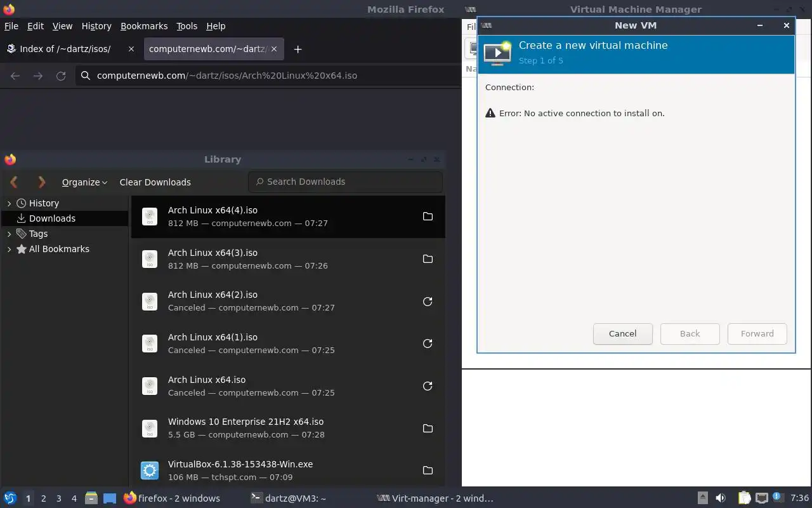Image resolution: width=812 pixels, height=508 pixels.
Task: Open containing folder for Arch Linux x64(4).iso
Action: click(x=428, y=217)
